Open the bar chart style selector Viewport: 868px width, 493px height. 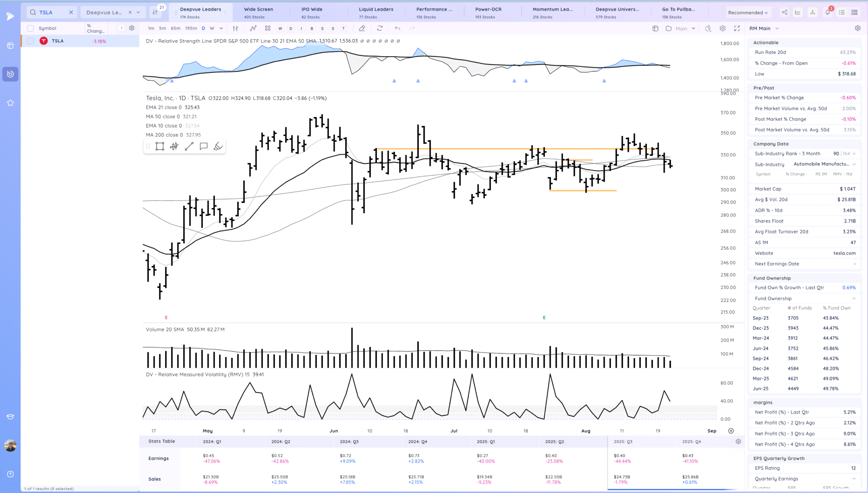click(235, 28)
